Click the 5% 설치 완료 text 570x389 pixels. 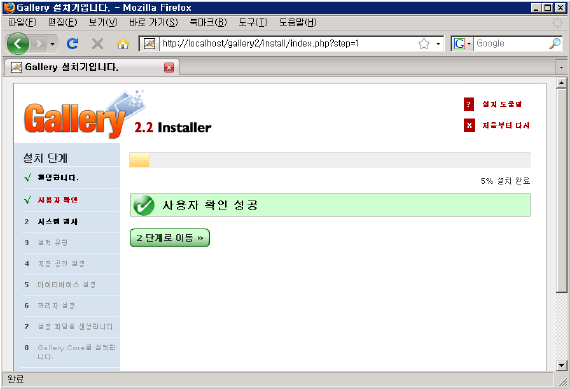tap(505, 181)
